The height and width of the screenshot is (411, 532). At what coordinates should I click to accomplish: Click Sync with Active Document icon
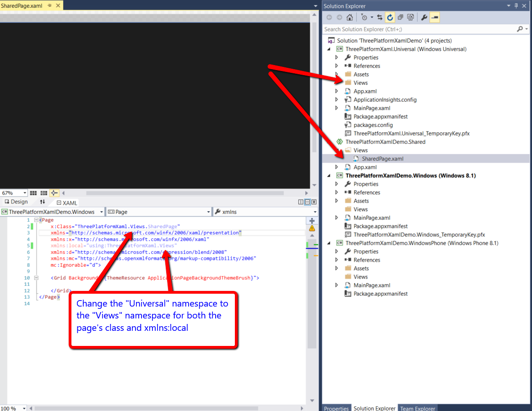click(x=380, y=17)
